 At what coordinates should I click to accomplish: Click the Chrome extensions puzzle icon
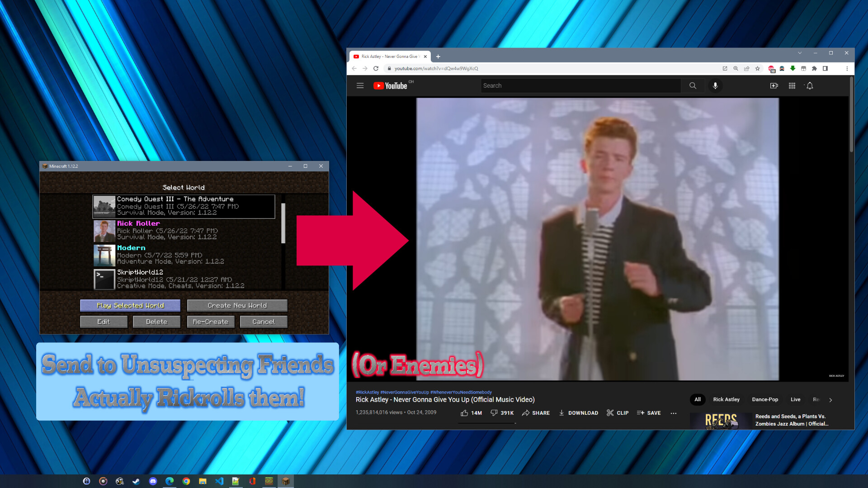coord(814,69)
